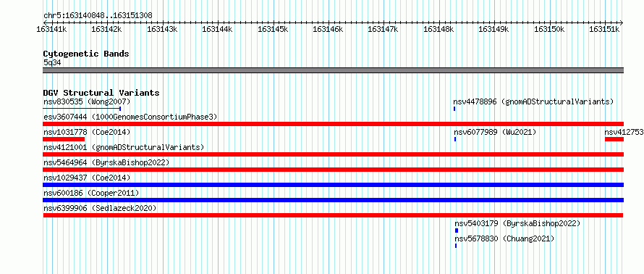This screenshot has width=644, height=274.
Task: Click the 163142k ruler tick label
Action: (107, 29)
